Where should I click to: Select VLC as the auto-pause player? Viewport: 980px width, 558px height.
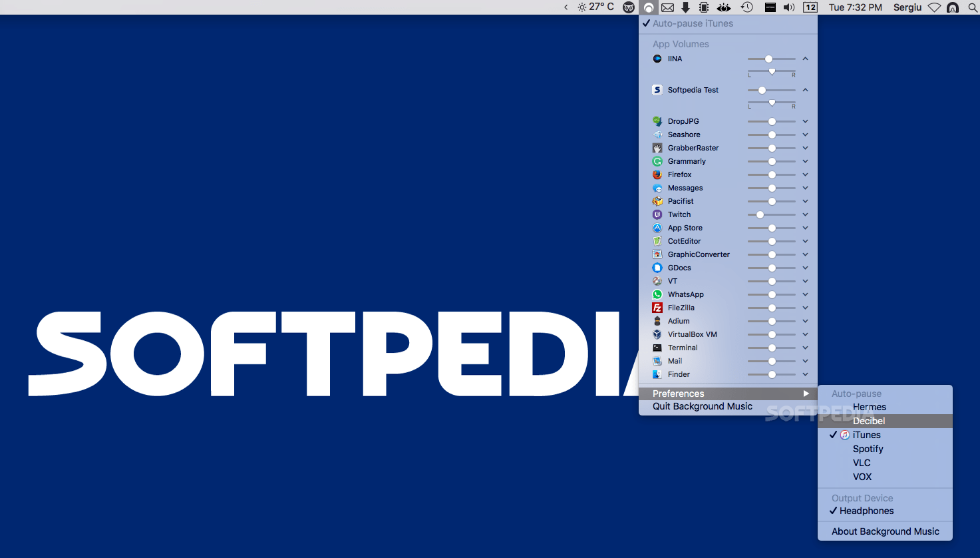(885, 463)
